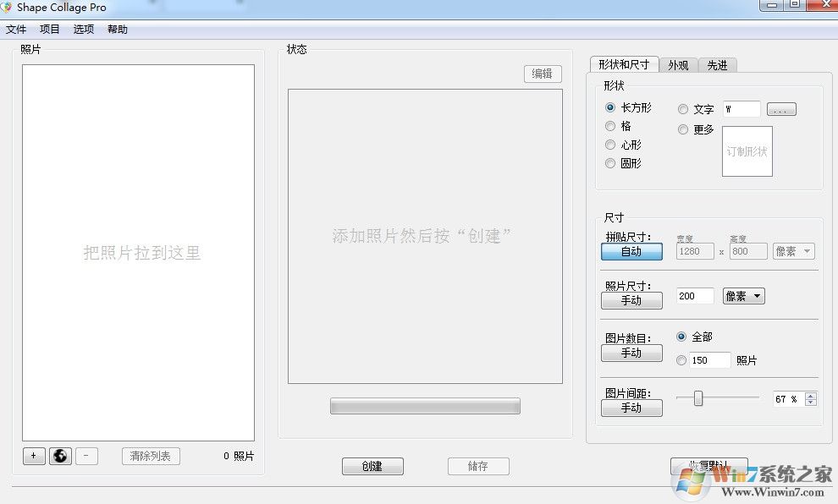
Task: Select 全部 all photos option
Action: [x=681, y=337]
